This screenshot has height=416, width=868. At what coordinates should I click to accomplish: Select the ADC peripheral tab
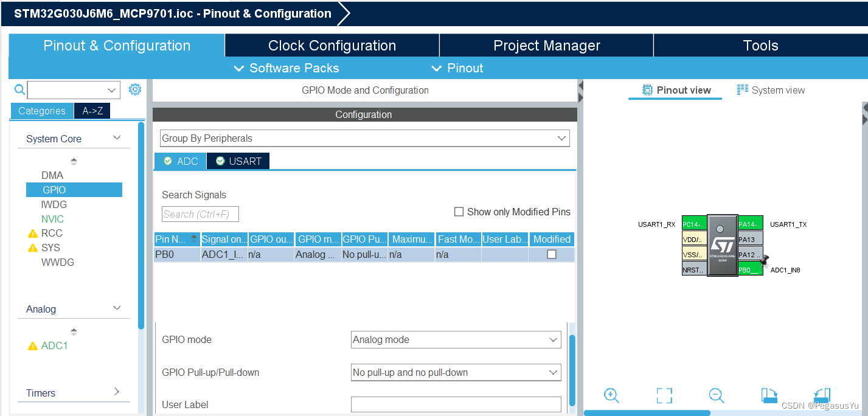181,161
